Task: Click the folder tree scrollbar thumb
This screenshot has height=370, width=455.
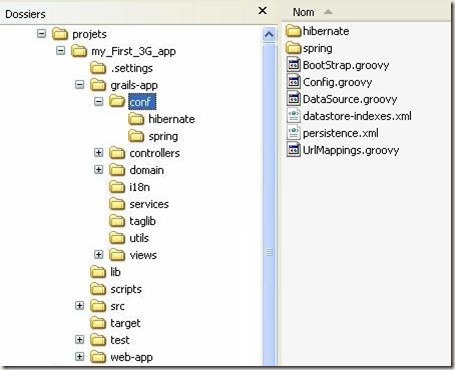Action: tap(269, 252)
